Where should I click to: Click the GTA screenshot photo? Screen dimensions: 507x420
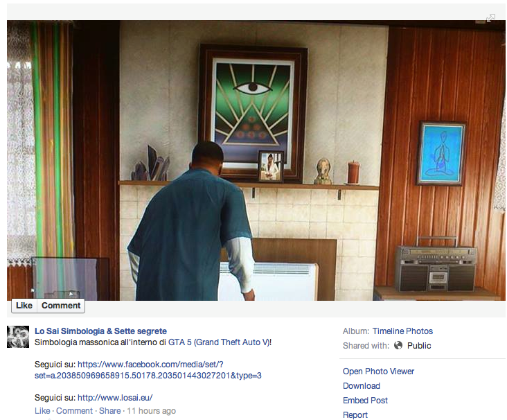tap(256, 160)
